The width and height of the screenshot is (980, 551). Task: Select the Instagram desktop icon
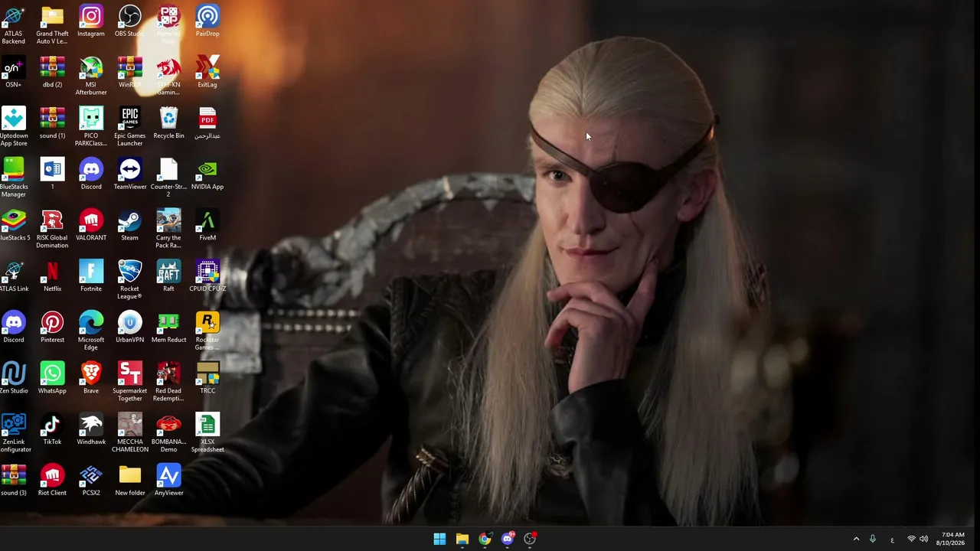[x=91, y=21]
